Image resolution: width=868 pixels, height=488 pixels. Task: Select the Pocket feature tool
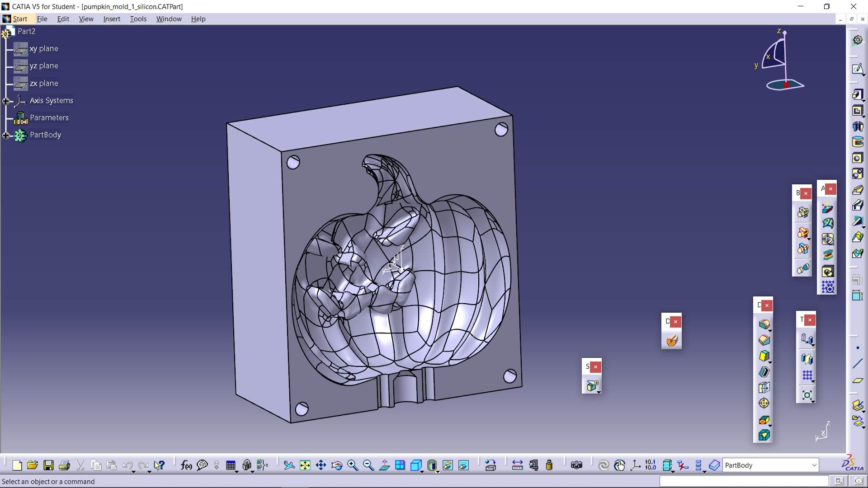coord(858,111)
